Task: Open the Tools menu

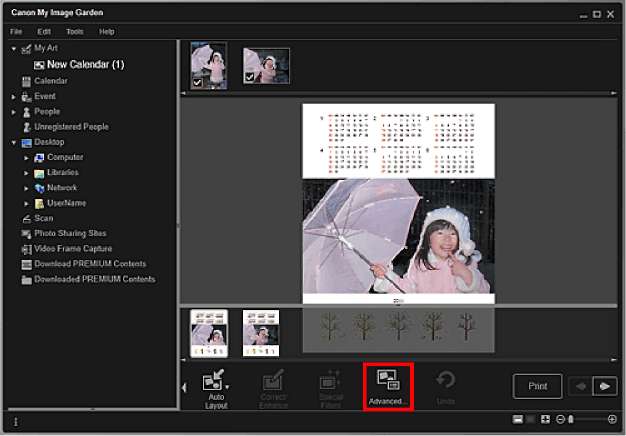Action: 74,32
